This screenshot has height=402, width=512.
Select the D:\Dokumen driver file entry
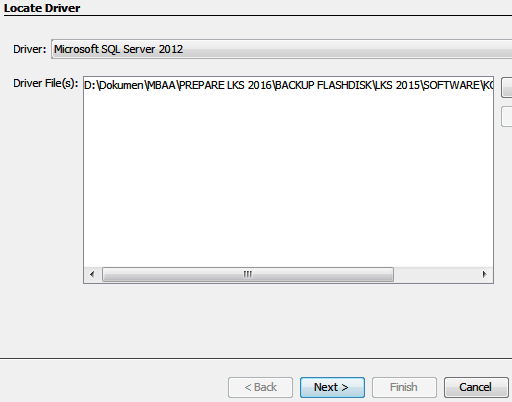coord(289,85)
